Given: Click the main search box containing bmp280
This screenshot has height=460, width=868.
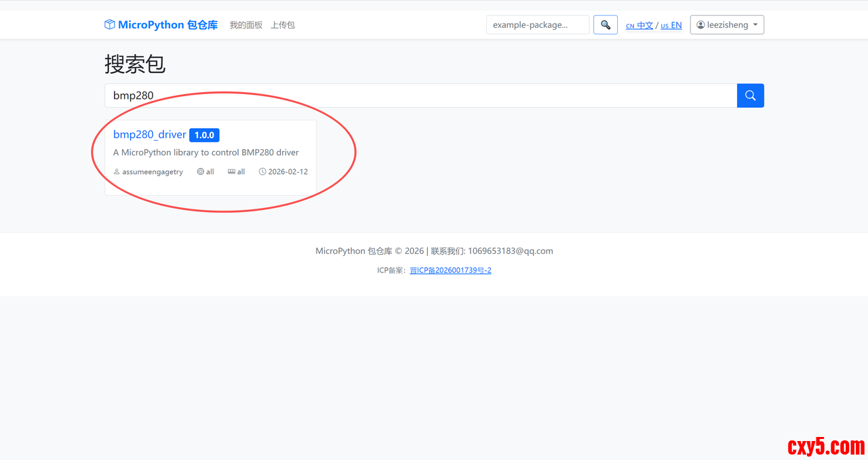Looking at the screenshot, I should pyautogui.click(x=420, y=96).
